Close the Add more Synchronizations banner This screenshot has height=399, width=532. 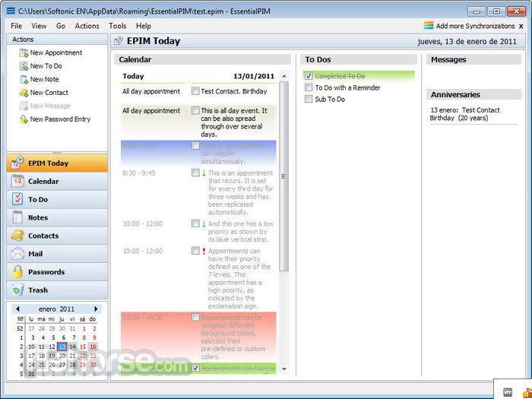(x=521, y=26)
